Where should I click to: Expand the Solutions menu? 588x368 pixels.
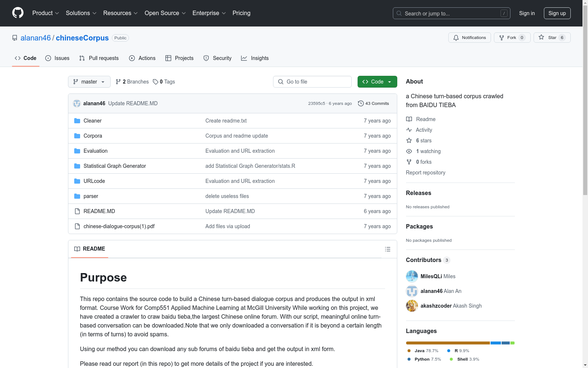81,13
